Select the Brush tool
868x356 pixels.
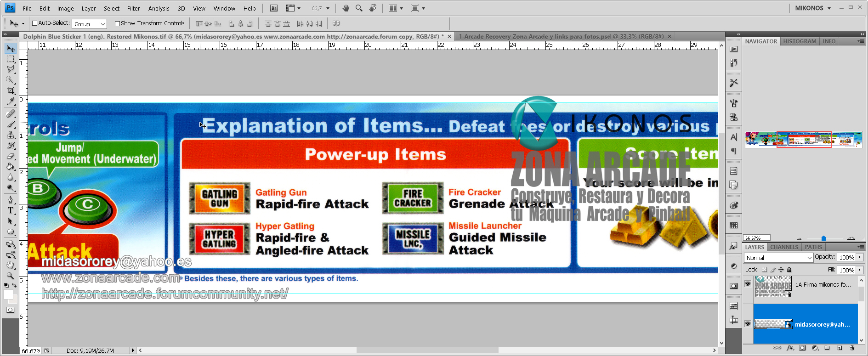click(11, 124)
